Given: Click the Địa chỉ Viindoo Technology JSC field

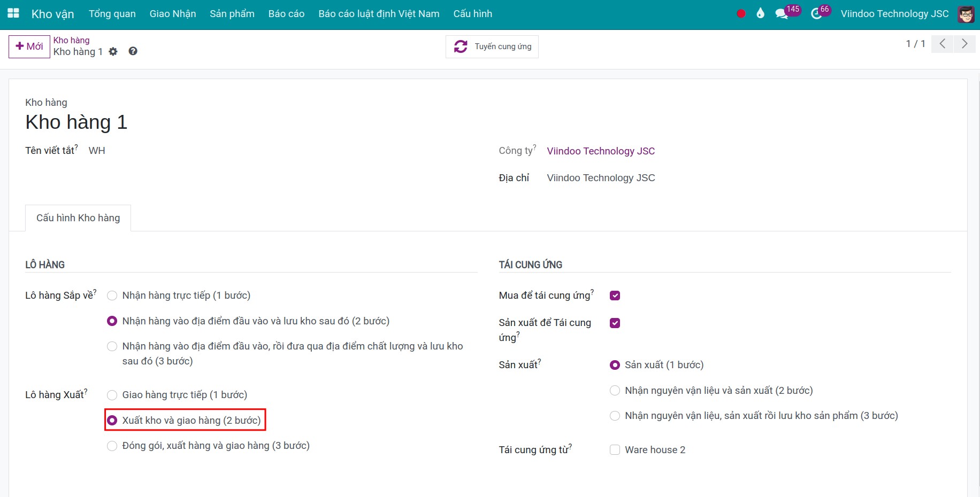Looking at the screenshot, I should point(601,178).
